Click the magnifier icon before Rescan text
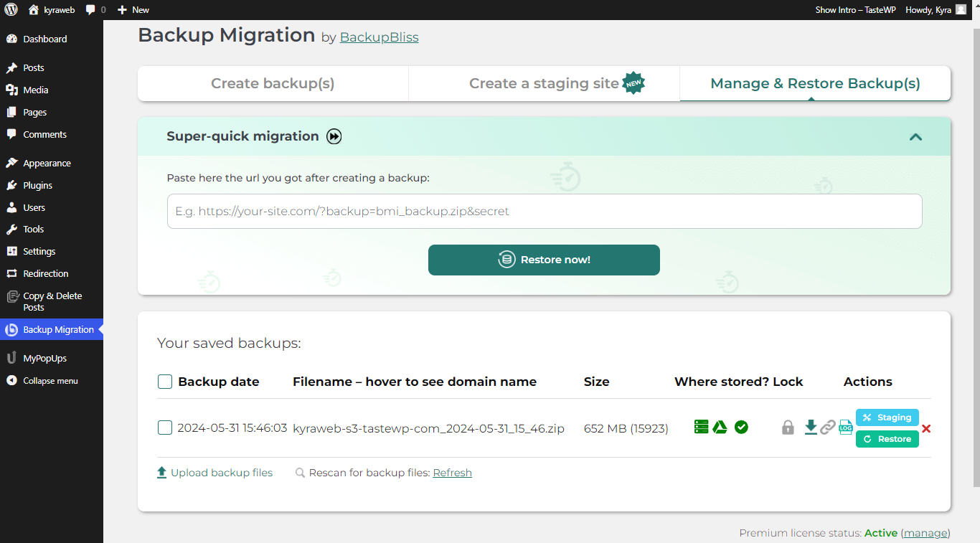The width and height of the screenshot is (980, 543). tap(300, 473)
